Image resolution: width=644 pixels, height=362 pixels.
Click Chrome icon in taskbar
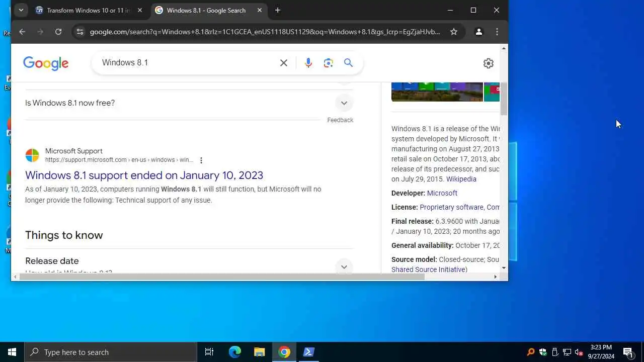pos(284,352)
